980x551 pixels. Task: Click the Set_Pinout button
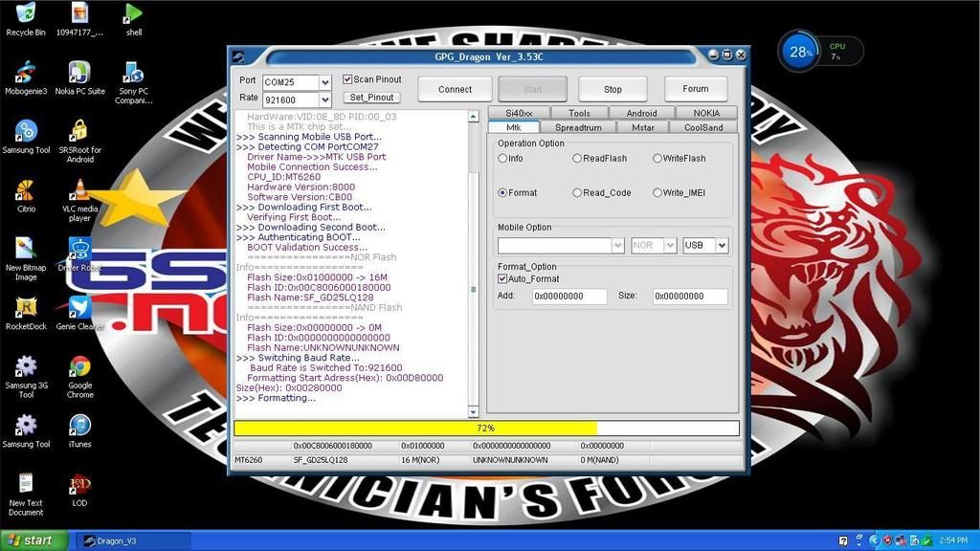tap(371, 98)
